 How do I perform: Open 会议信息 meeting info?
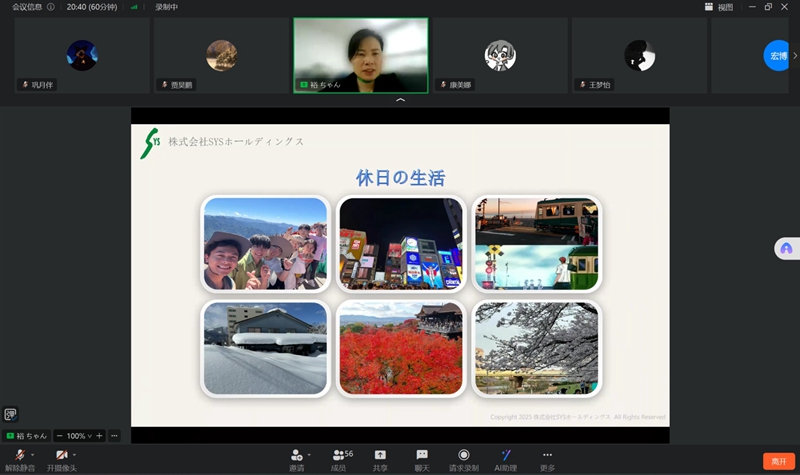pos(28,7)
